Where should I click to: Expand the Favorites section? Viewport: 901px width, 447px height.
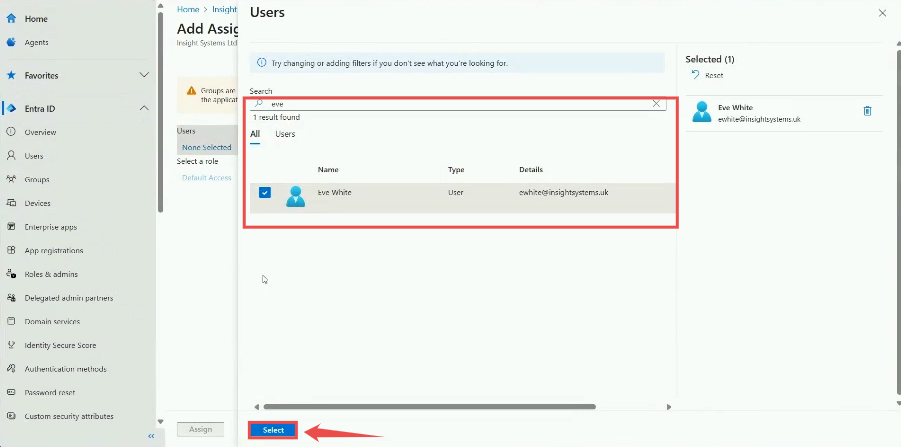(144, 75)
